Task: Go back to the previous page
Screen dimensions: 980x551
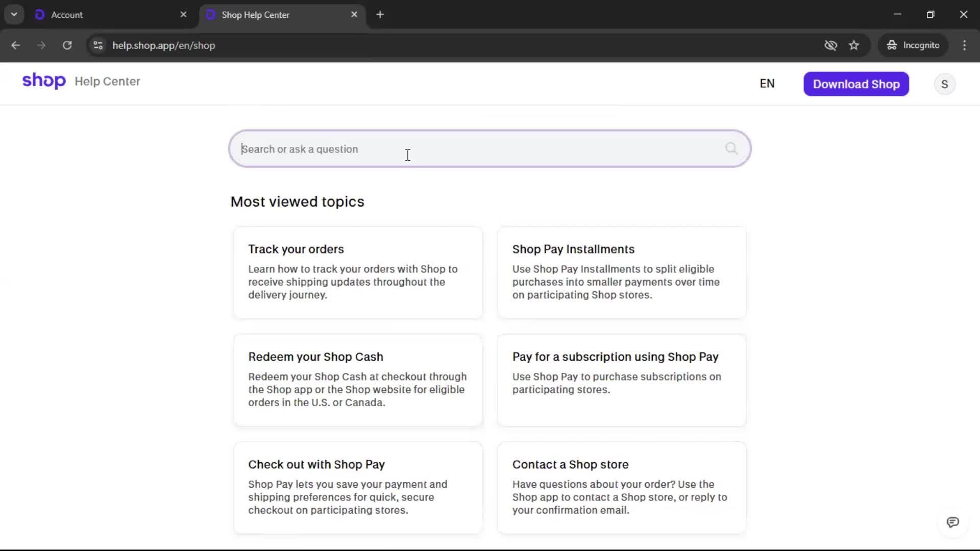Action: coord(16,45)
